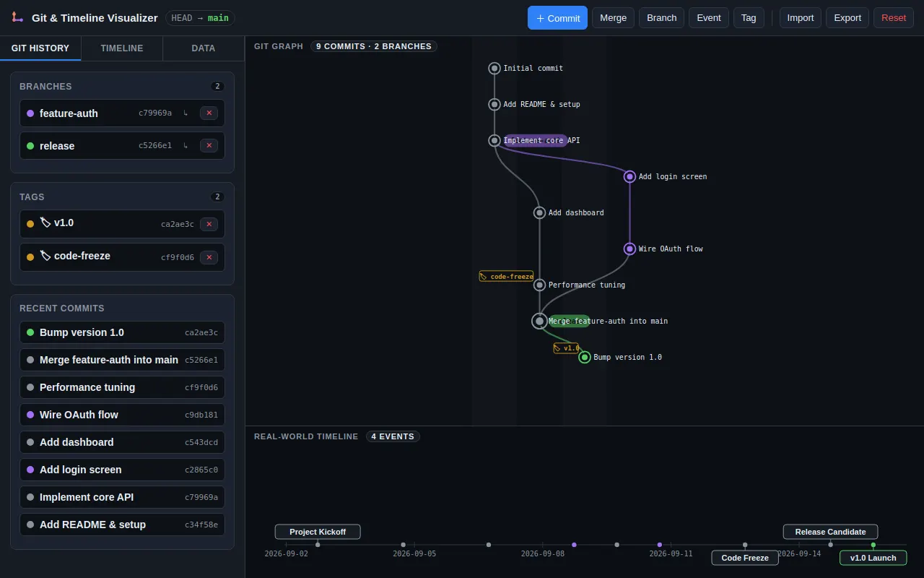This screenshot has height=578, width=924.
Task: Select the Bump version 1.0 commit node
Action: coord(585,357)
